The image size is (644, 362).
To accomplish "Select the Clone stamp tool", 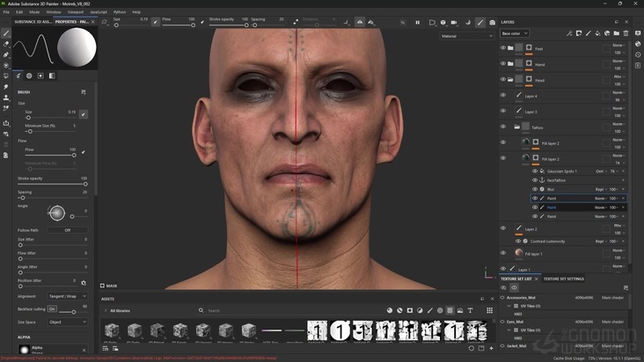I will tap(6, 98).
